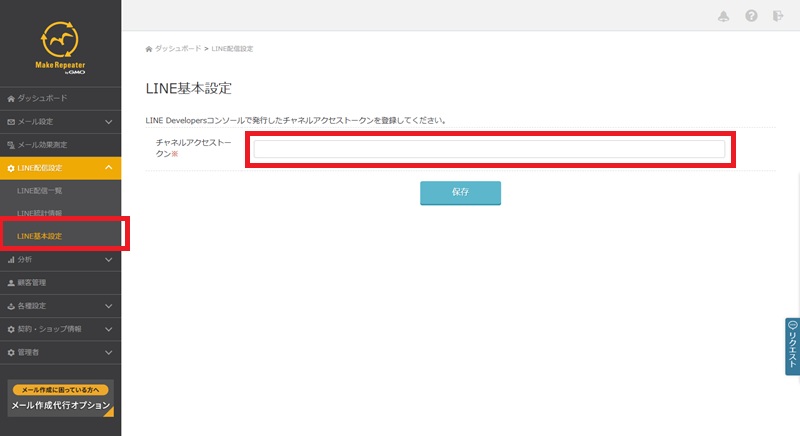Collapse the LINE配信設定 chevron
800x436 pixels.
(x=109, y=167)
